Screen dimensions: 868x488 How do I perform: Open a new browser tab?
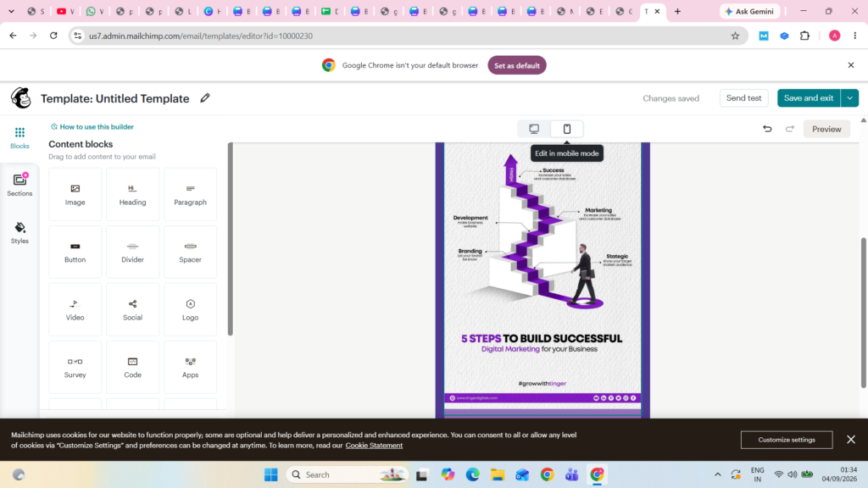click(677, 11)
